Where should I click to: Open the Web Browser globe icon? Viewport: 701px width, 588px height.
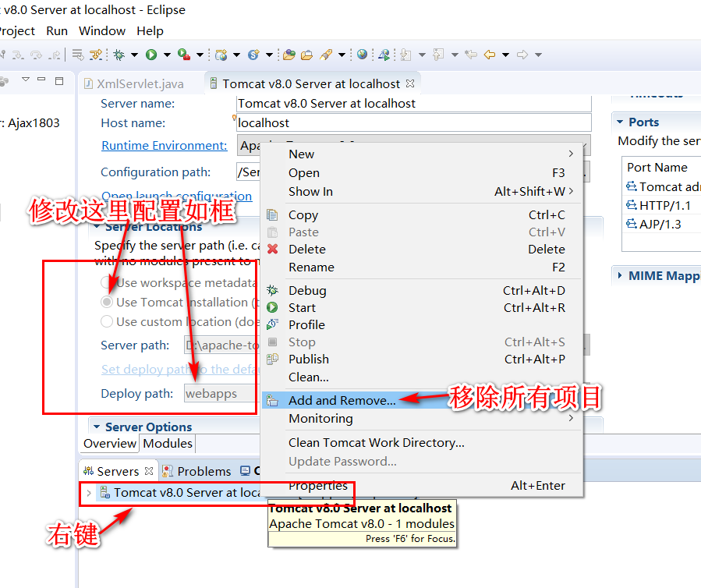point(362,55)
